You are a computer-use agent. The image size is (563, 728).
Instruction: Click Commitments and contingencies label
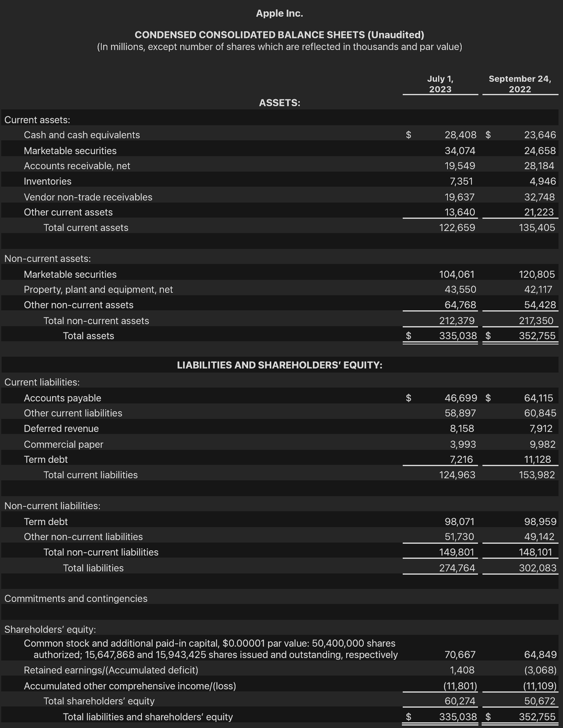pyautogui.click(x=76, y=599)
